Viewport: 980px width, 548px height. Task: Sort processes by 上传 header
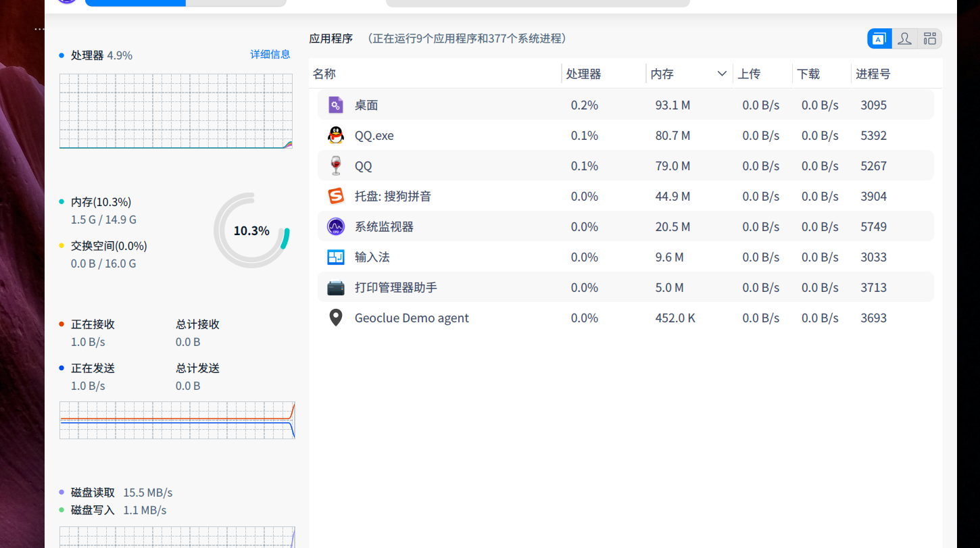coord(749,74)
